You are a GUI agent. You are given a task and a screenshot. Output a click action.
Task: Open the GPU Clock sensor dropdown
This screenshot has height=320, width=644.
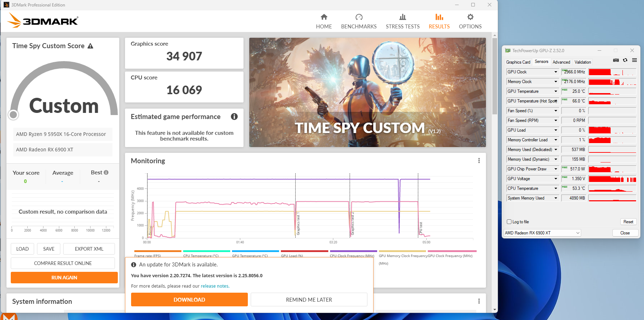coord(556,72)
